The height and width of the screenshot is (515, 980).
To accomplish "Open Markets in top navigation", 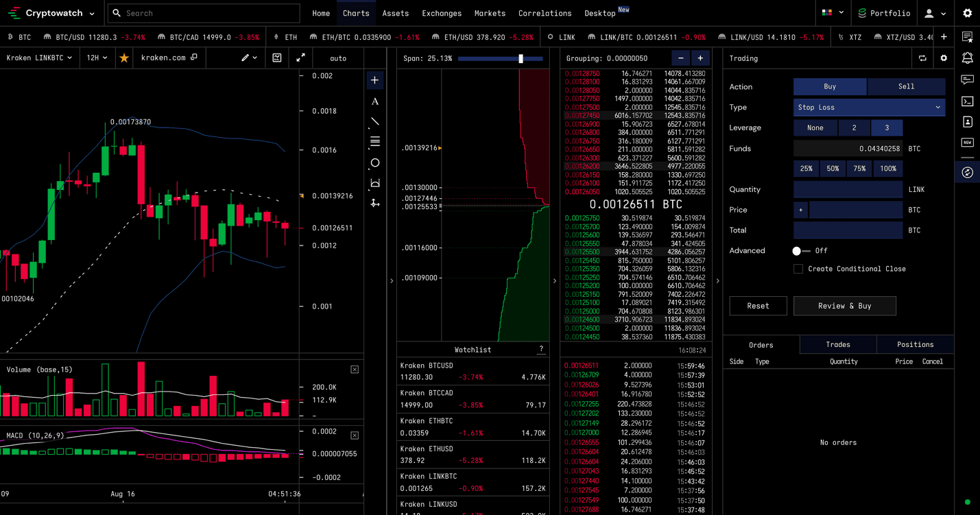I will click(x=490, y=13).
